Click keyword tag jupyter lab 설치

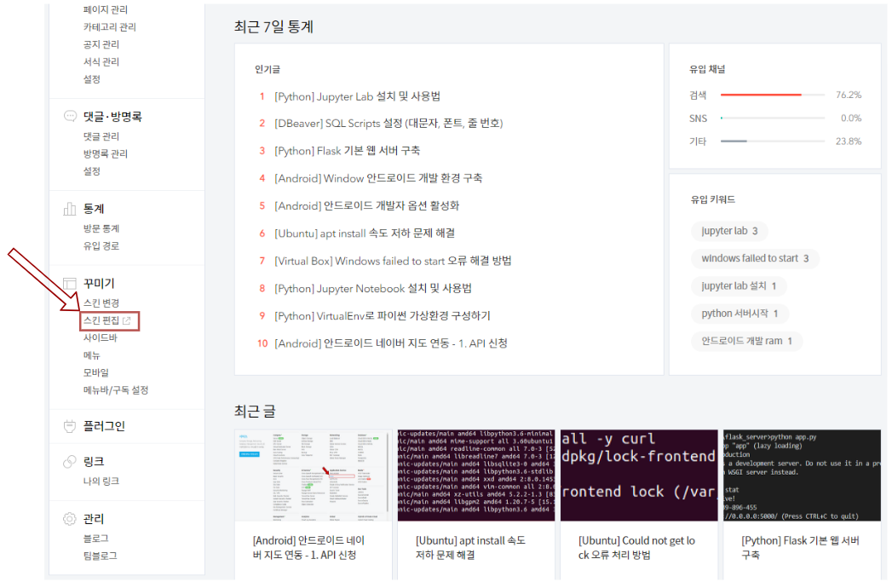pyautogui.click(x=739, y=285)
